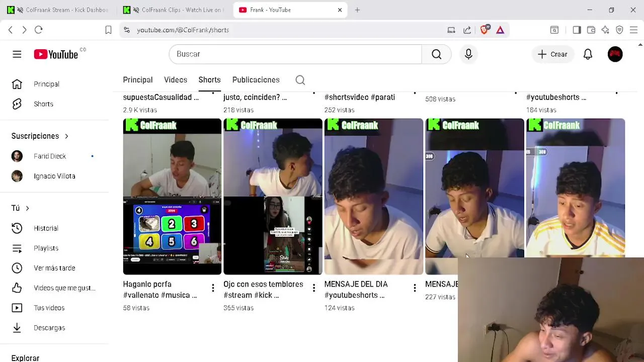Click the address bar URL
The image size is (644, 362).
tap(183, 30)
